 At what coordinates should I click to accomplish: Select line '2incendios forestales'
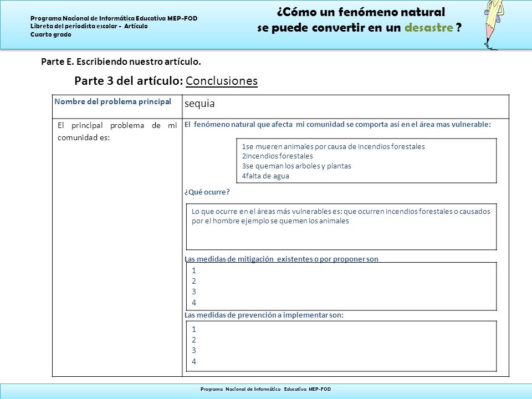point(277,156)
